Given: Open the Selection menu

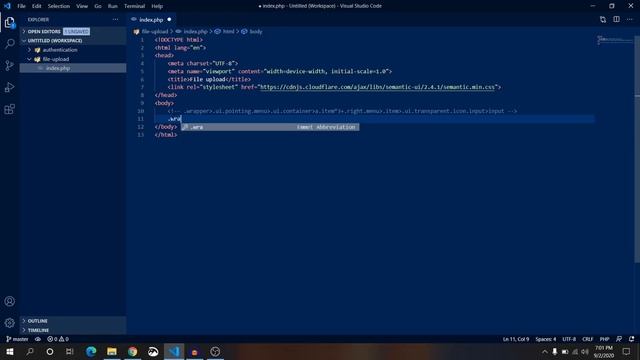Looking at the screenshot, I should (x=59, y=6).
